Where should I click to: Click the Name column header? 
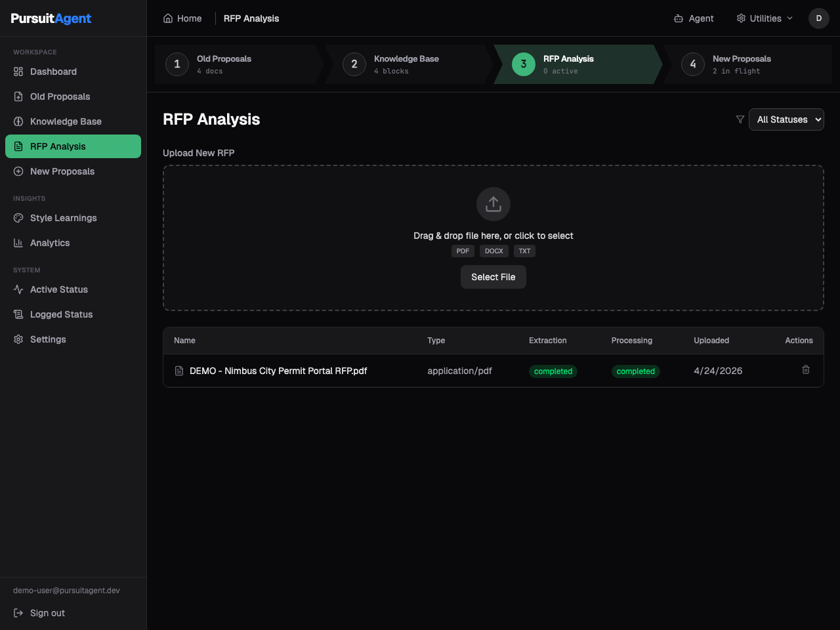tap(184, 341)
